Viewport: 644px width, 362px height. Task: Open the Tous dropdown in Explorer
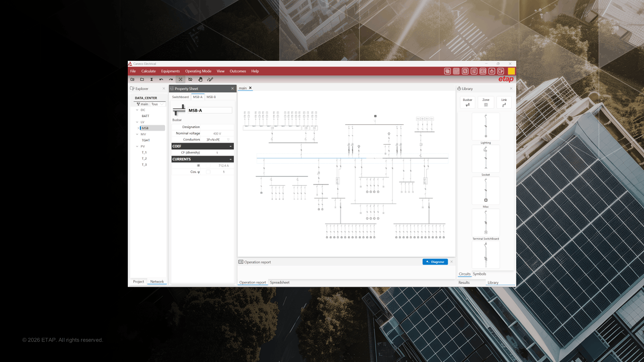pos(157,104)
